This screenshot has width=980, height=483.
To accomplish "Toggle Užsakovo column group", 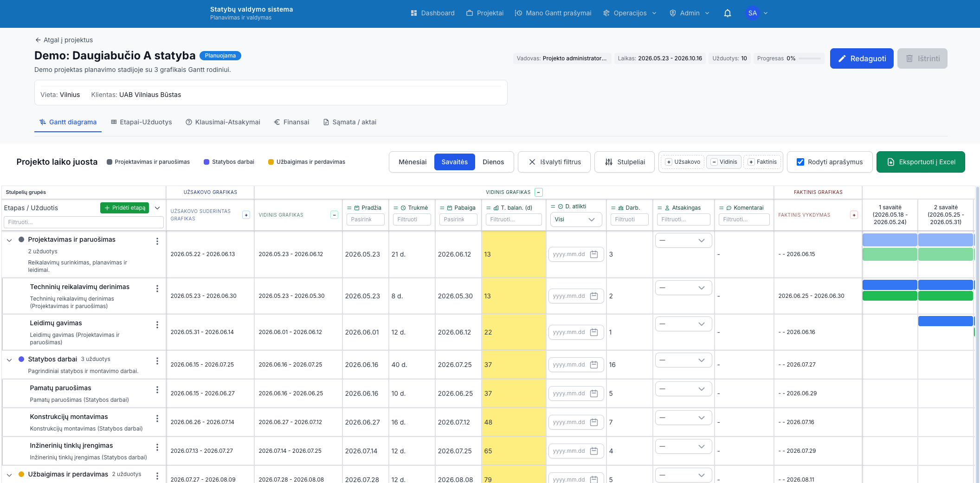I will (683, 162).
